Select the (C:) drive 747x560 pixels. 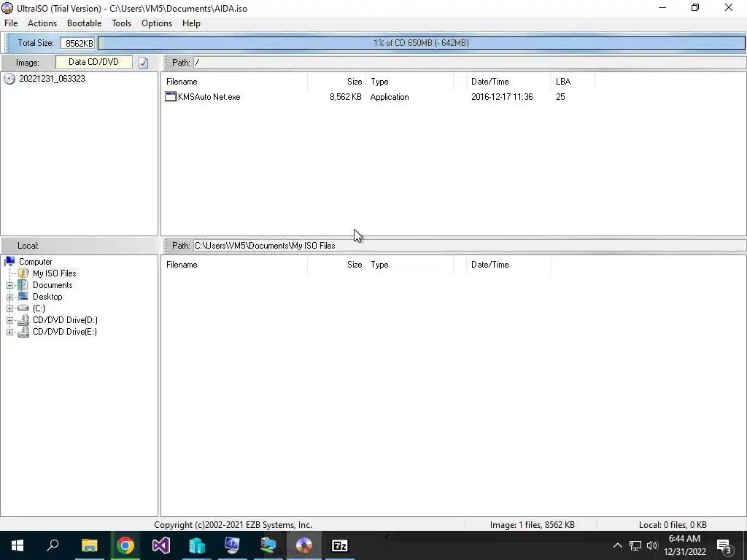point(39,308)
